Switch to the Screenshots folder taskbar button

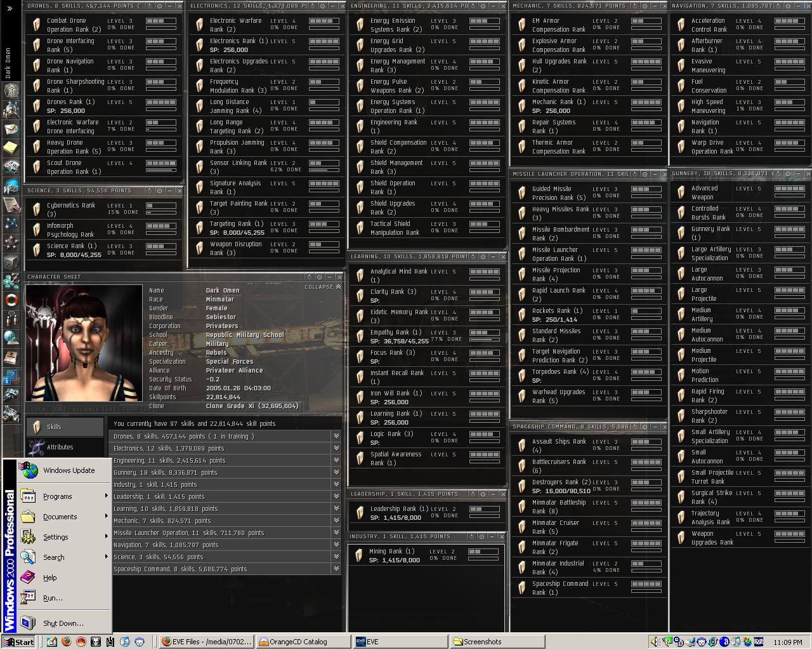pyautogui.click(x=497, y=642)
